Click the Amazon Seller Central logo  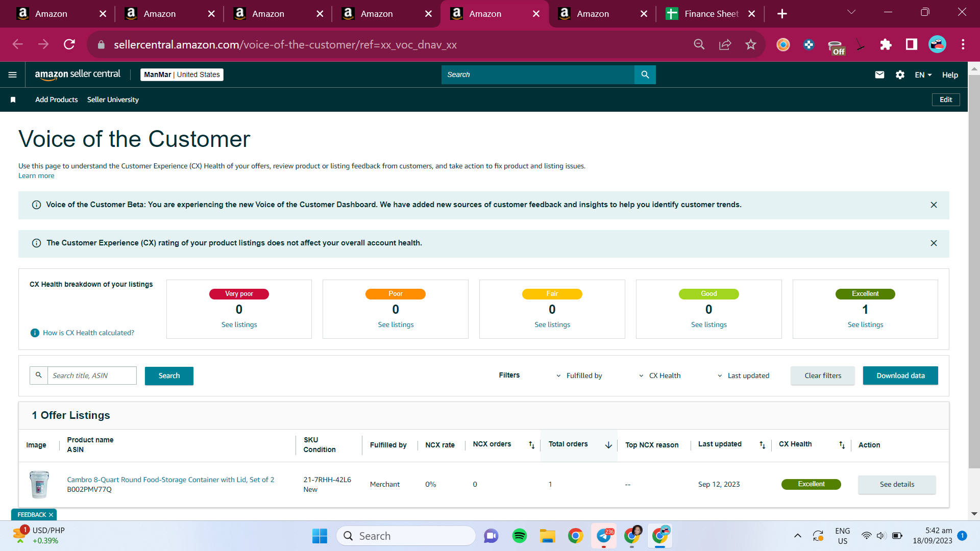(x=78, y=74)
